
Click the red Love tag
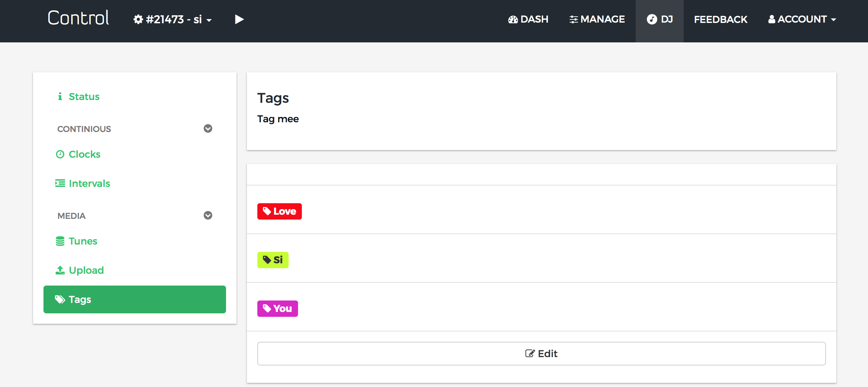click(x=280, y=211)
